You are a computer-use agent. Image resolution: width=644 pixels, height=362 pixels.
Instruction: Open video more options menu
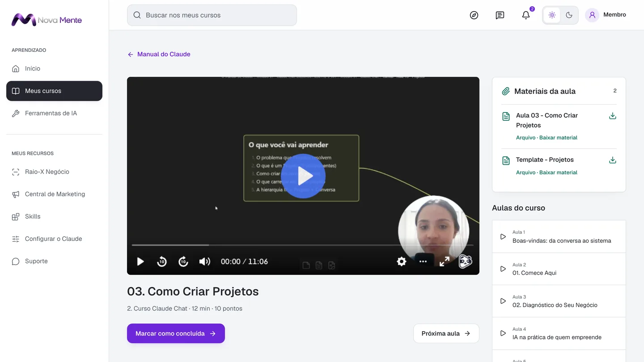423,261
